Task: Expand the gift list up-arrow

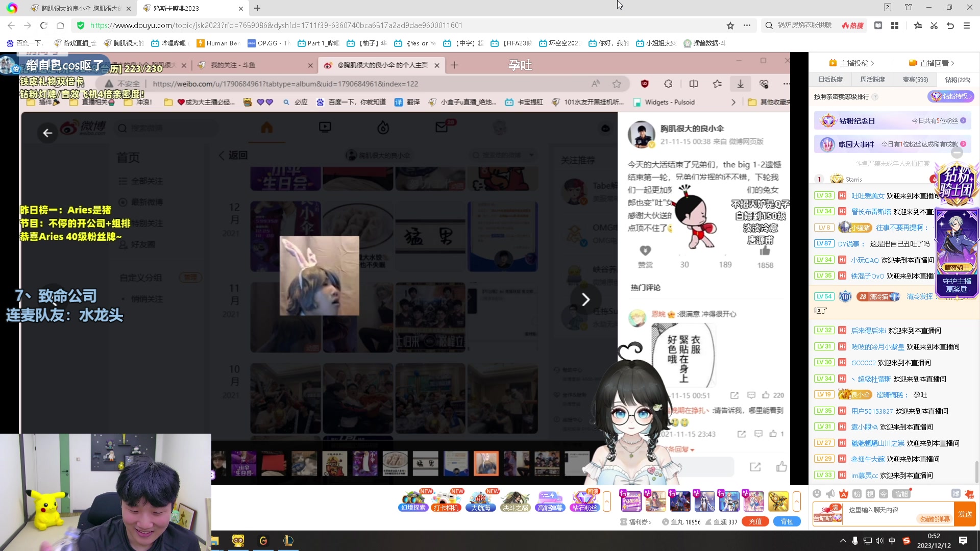Action: pos(797,501)
